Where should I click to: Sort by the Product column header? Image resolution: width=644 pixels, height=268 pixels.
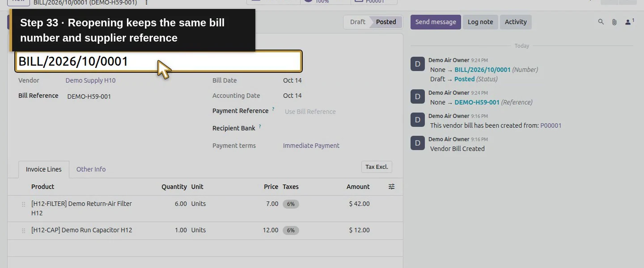pos(42,187)
